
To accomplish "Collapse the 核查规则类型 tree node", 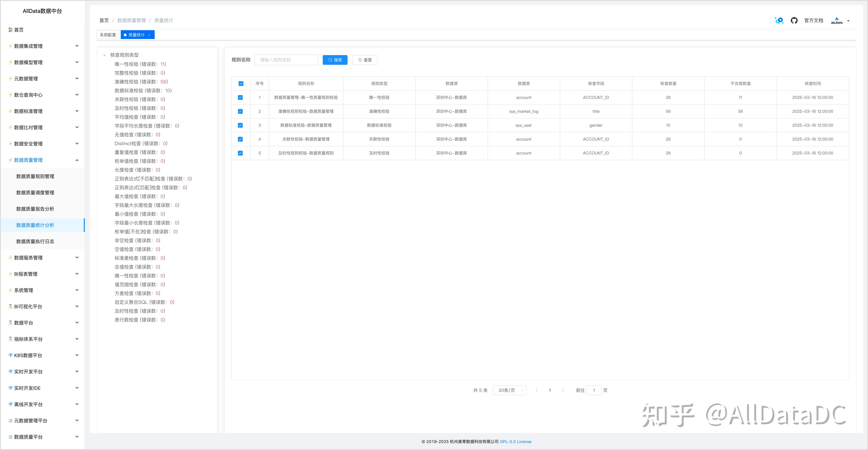I will 104,55.
